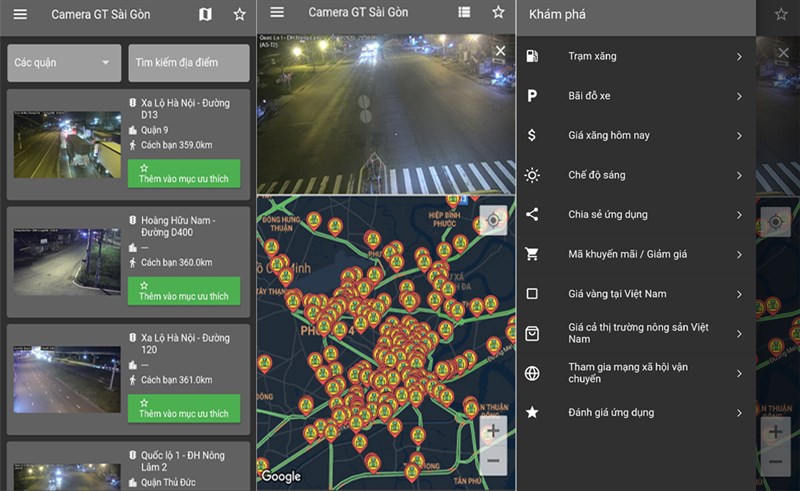Zoom out on the map
This screenshot has height=491, width=800.
(493, 461)
